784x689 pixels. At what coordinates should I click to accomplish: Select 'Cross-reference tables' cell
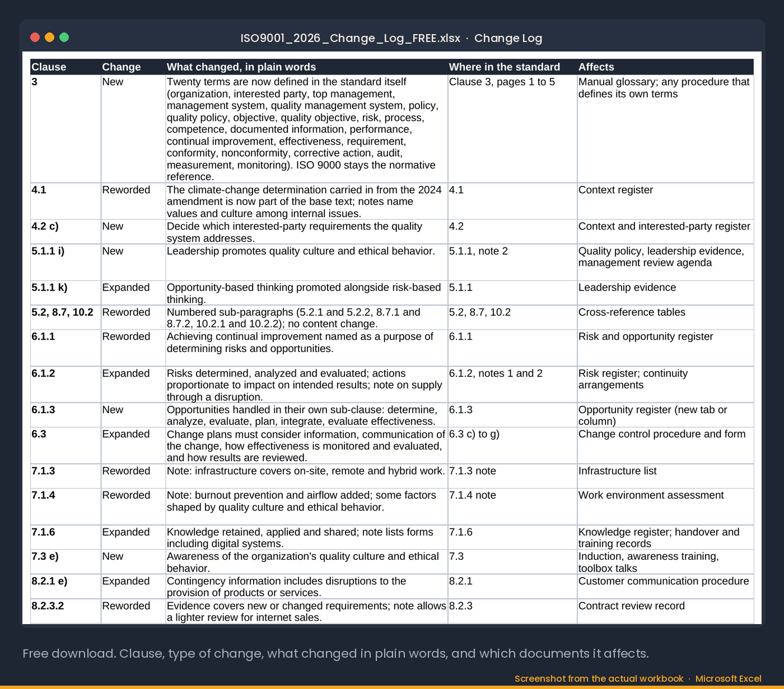tap(665, 317)
